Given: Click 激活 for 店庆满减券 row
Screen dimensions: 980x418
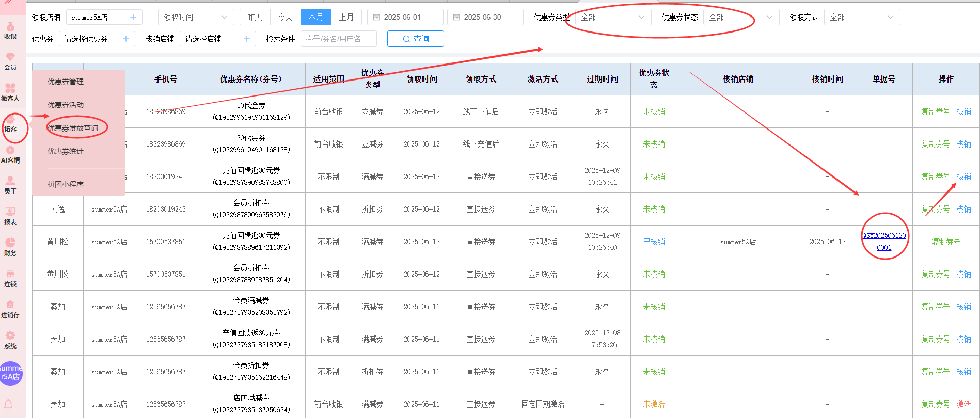Looking at the screenshot, I should (963, 404).
